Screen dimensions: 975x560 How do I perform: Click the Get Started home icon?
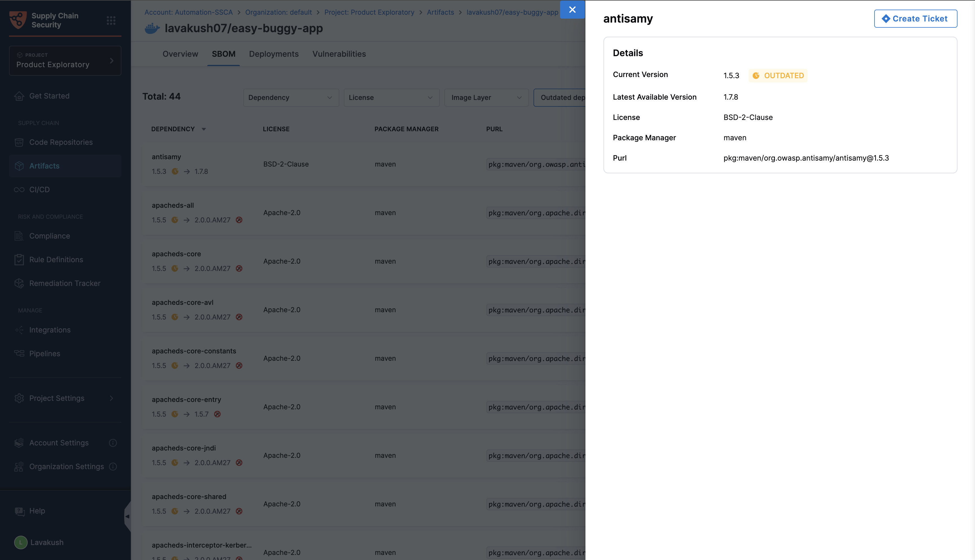[x=19, y=96]
